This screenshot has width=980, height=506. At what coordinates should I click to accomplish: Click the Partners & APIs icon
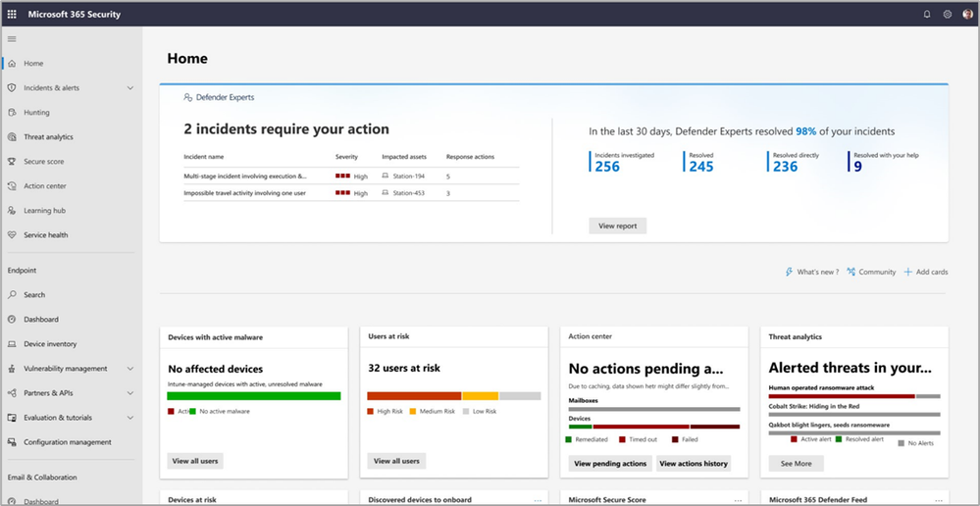click(12, 393)
